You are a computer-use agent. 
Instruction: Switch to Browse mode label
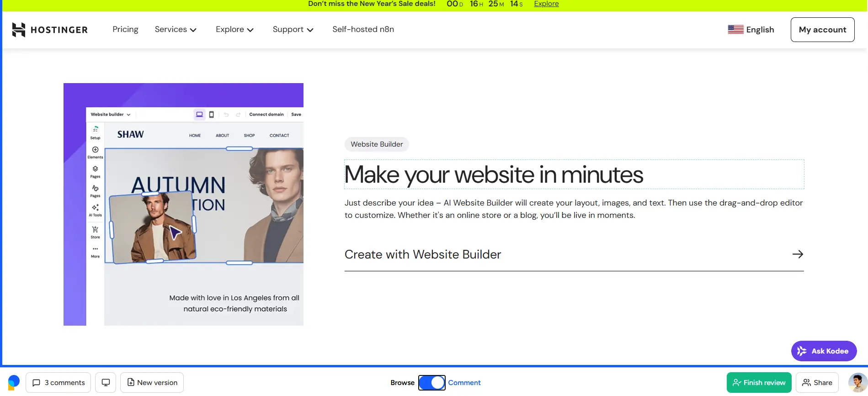(x=402, y=383)
